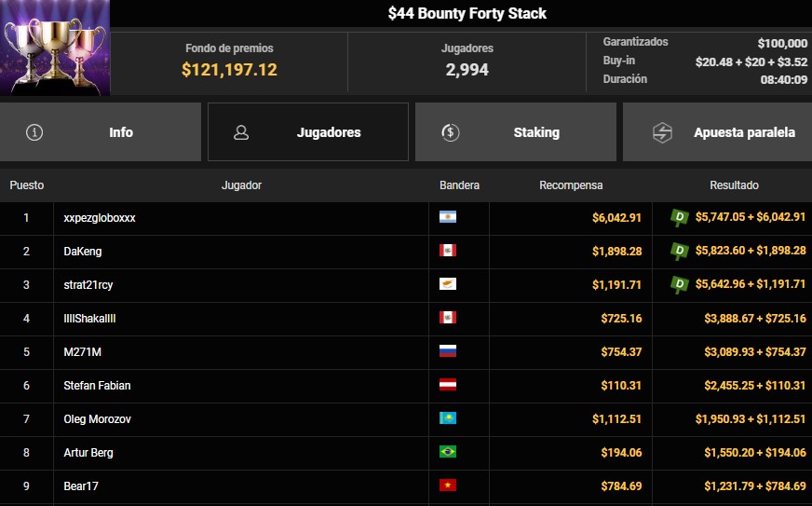812x506 pixels.
Task: Click the Russian flag beside M271M
Action: [448, 351]
